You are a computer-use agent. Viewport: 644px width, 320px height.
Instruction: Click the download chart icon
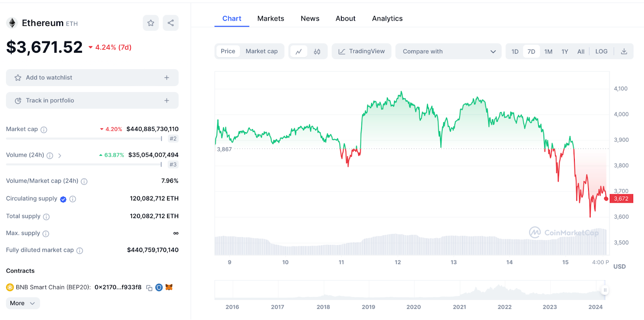624,52
